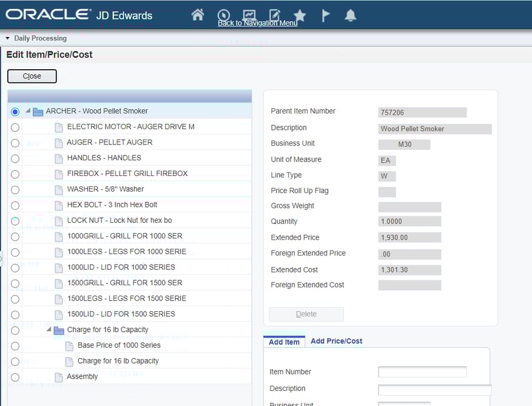Follow the Back to Navigation Menu link
Viewport: 532px width, 406px height.
click(257, 23)
